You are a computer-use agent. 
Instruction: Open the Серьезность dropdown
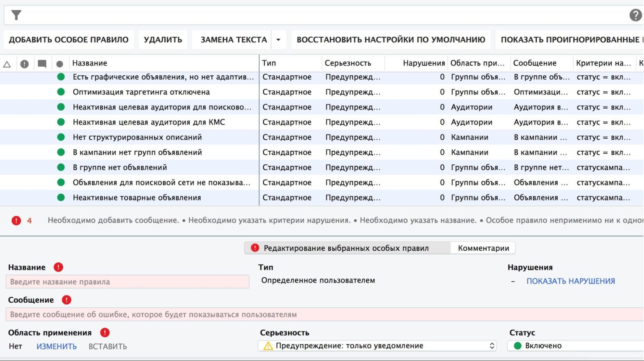click(491, 345)
